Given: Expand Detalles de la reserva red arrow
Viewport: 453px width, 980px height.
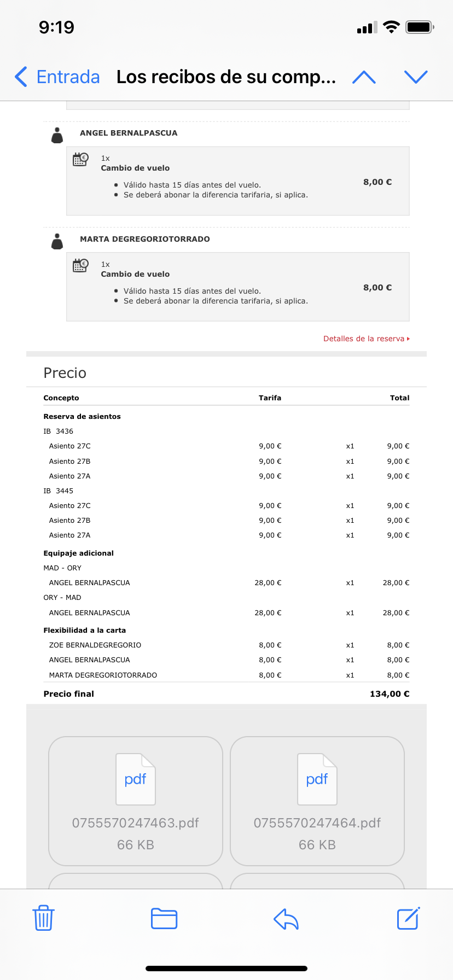Looking at the screenshot, I should [x=408, y=339].
